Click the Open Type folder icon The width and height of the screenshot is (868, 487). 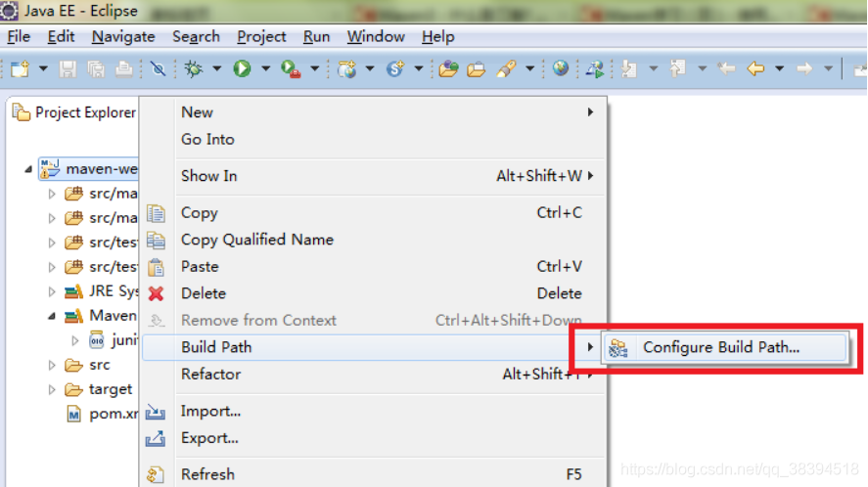448,69
